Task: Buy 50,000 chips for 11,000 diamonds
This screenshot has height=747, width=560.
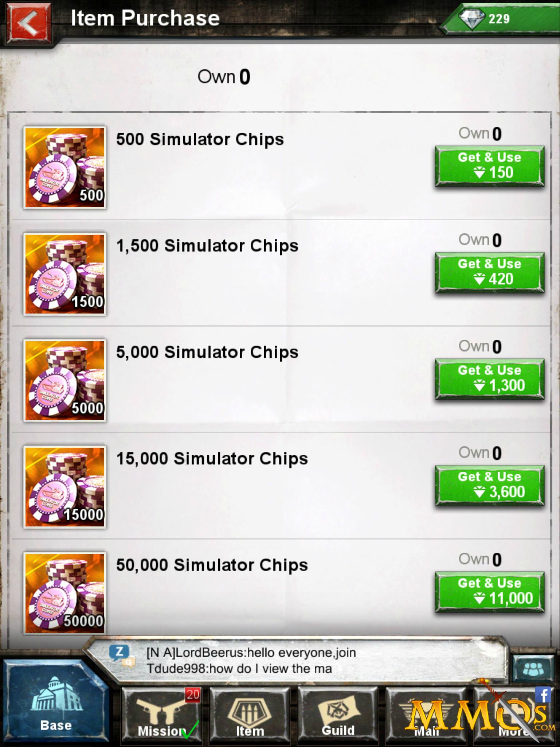Action: point(489,592)
